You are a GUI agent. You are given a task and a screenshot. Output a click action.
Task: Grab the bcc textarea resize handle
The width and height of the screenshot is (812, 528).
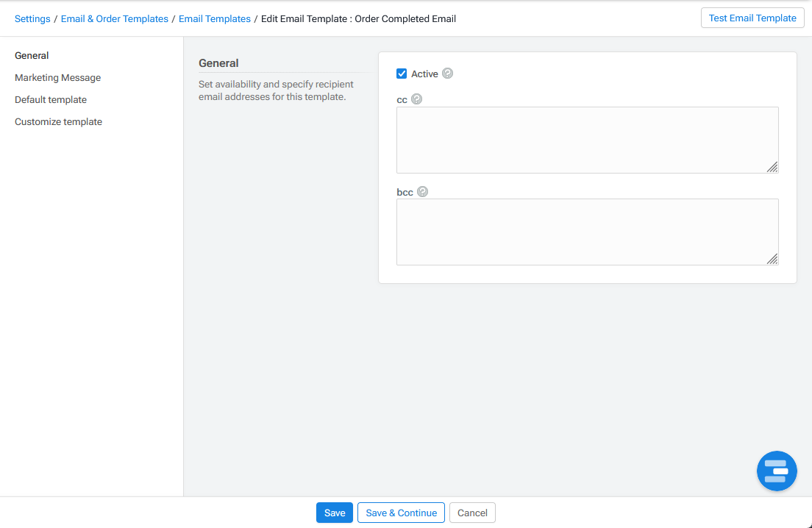point(772,259)
